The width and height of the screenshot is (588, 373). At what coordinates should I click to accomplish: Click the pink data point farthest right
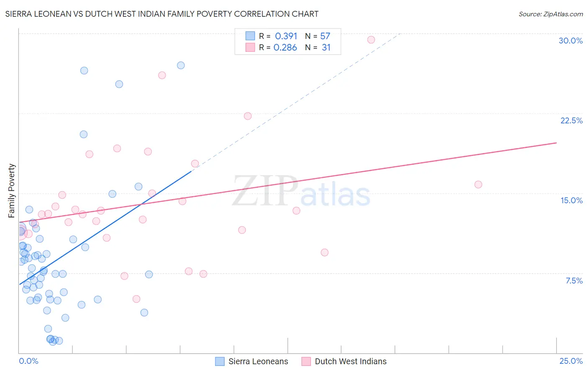(x=478, y=184)
